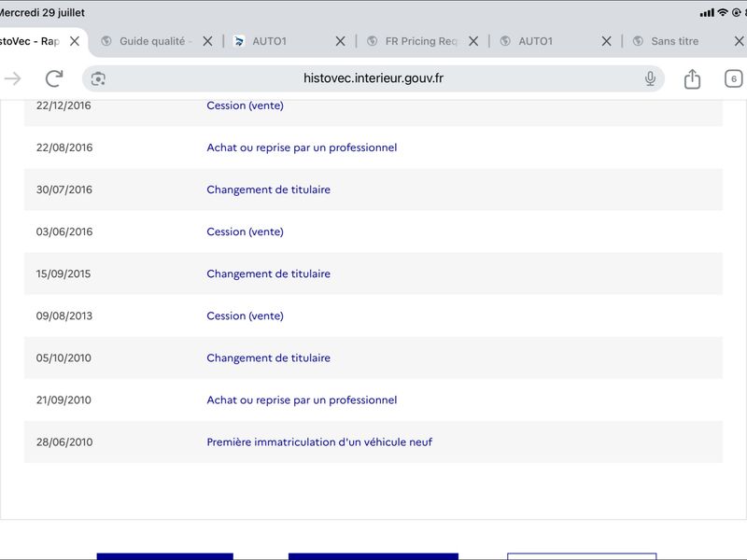Select the date 22/12/2016
Image resolution: width=747 pixels, height=560 pixels.
coord(63,105)
